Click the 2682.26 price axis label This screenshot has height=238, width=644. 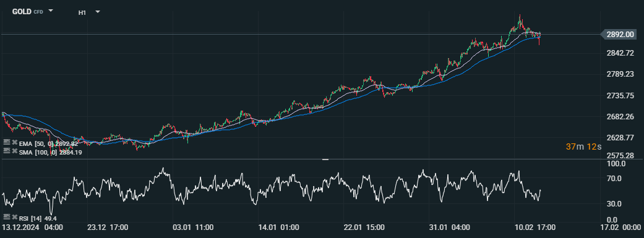[620, 117]
